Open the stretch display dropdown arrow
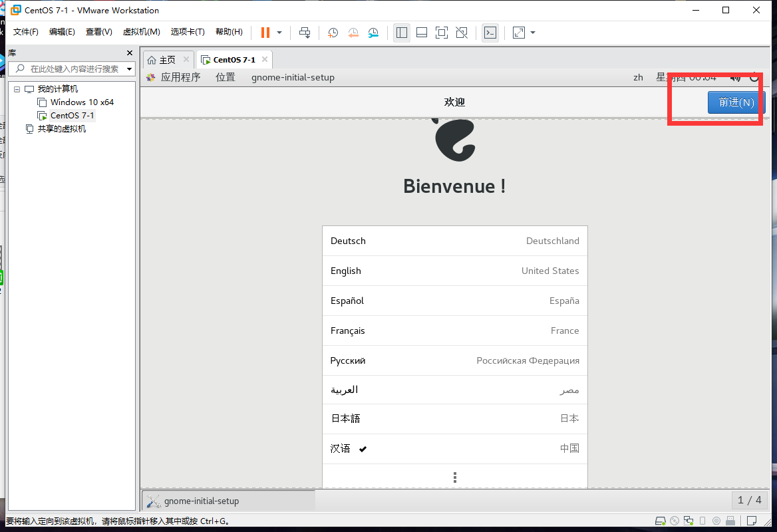This screenshot has width=777, height=532. (x=533, y=33)
